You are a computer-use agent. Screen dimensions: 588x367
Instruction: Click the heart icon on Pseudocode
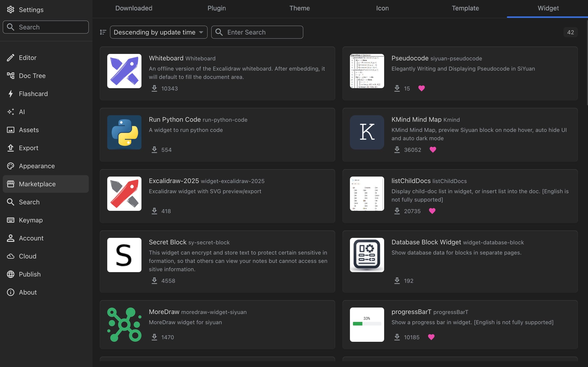[x=422, y=88]
